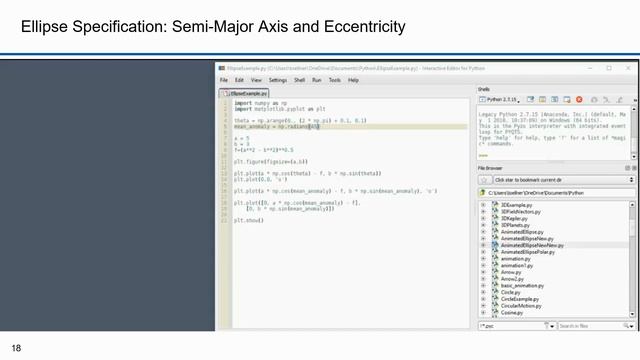Click the interrupt shell icon in shell toolbar

point(542,100)
